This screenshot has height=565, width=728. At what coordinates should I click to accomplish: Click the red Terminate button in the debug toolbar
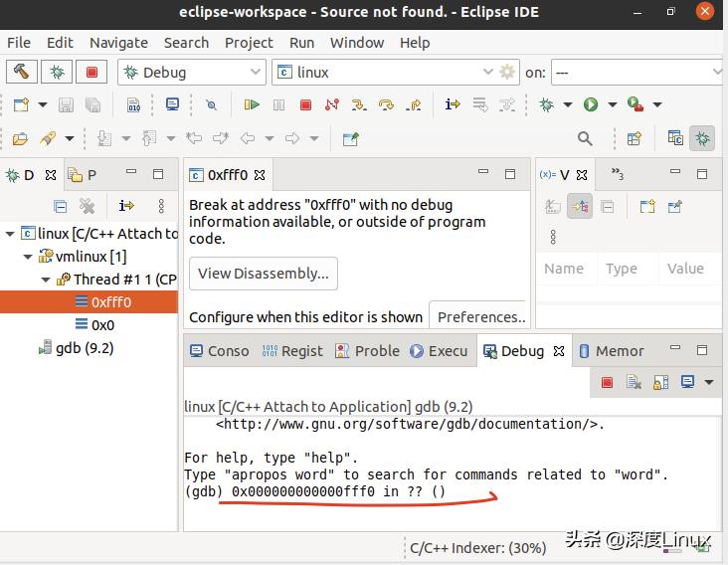pos(305,104)
